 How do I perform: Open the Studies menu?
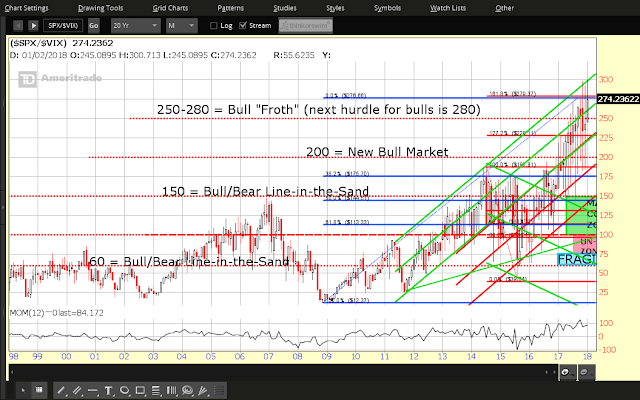pos(285,8)
